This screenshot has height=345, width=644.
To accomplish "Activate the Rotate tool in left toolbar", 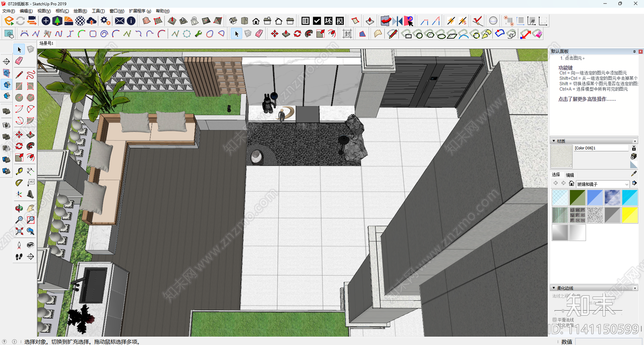I will [x=19, y=146].
